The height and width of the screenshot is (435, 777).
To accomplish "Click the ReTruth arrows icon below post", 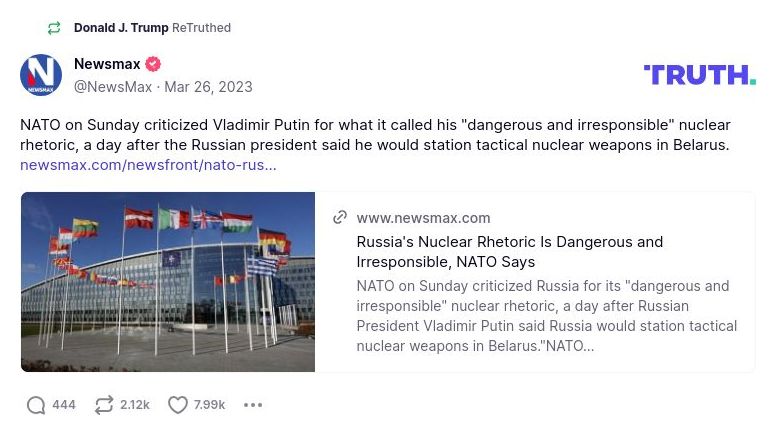I will (104, 405).
